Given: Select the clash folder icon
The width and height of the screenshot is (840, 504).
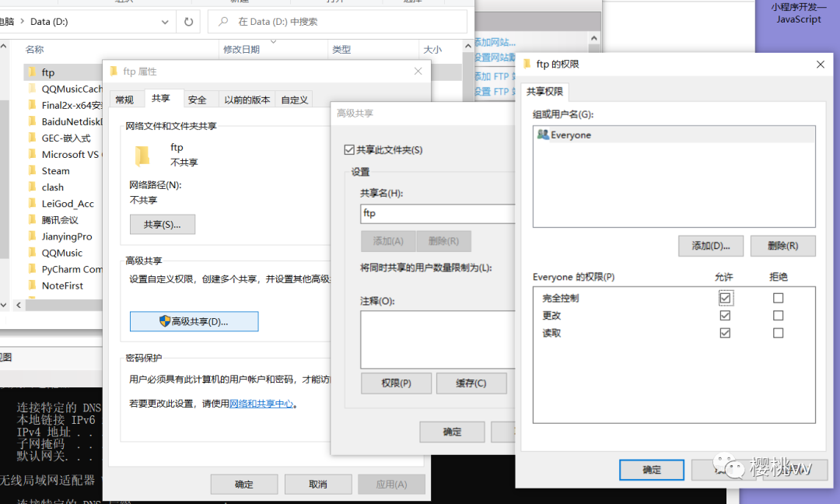Looking at the screenshot, I should pos(32,187).
